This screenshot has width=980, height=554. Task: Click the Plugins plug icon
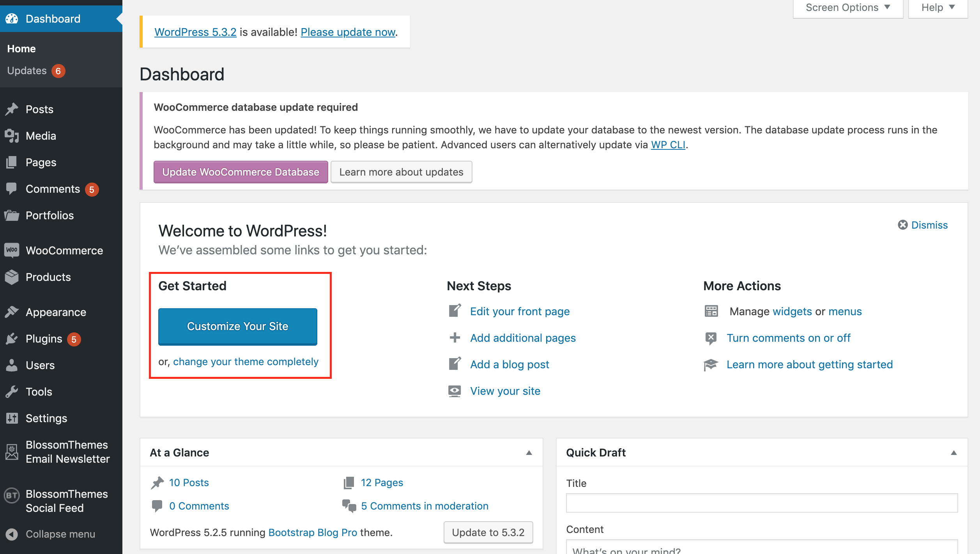click(12, 339)
